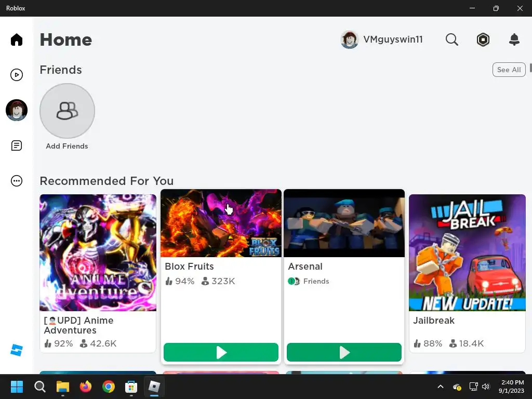The width and height of the screenshot is (532, 399).
Task: Launch Firefox from taskbar
Action: (86, 387)
